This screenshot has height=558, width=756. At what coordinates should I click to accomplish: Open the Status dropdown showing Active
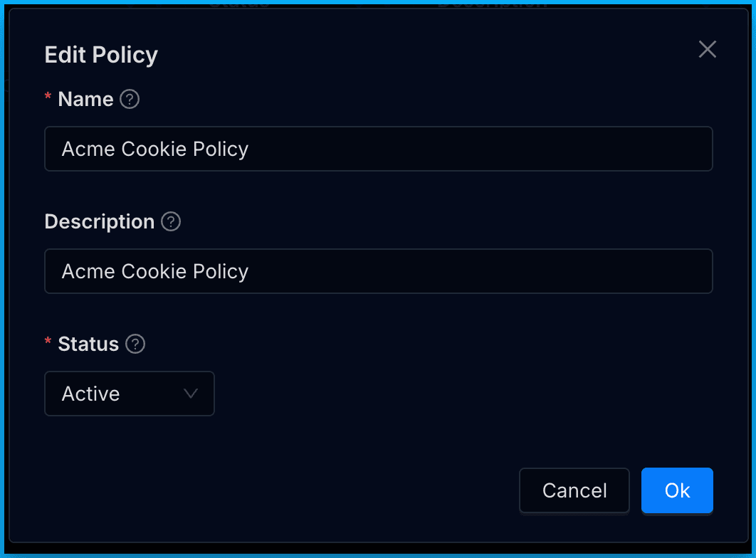pos(130,394)
